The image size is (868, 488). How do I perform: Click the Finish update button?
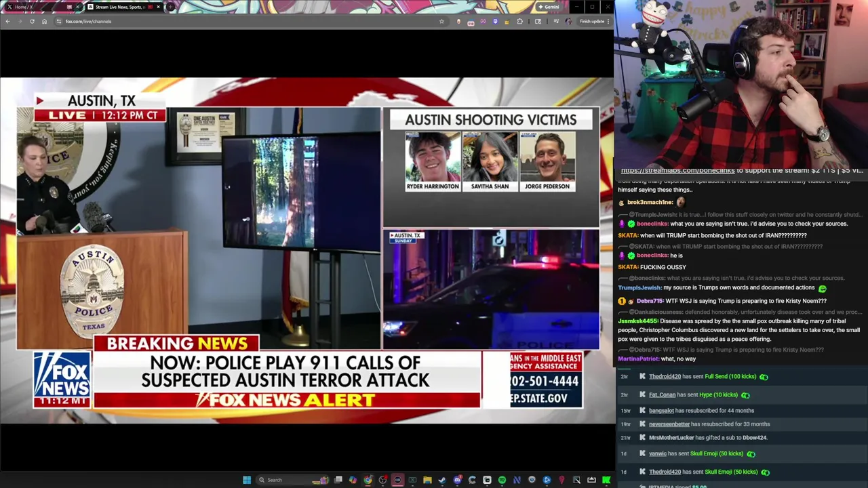[592, 21]
